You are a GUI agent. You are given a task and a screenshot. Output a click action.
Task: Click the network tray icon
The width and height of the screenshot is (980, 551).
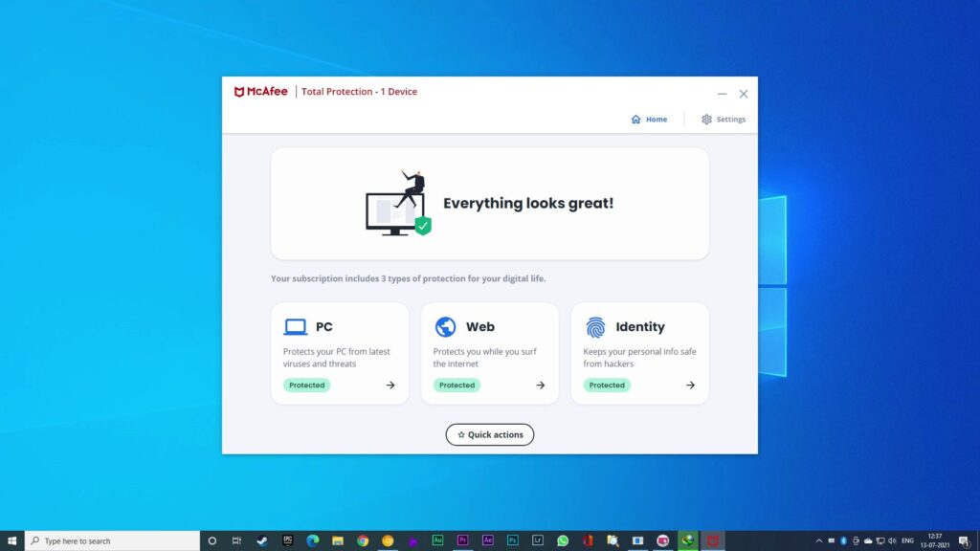pos(880,541)
